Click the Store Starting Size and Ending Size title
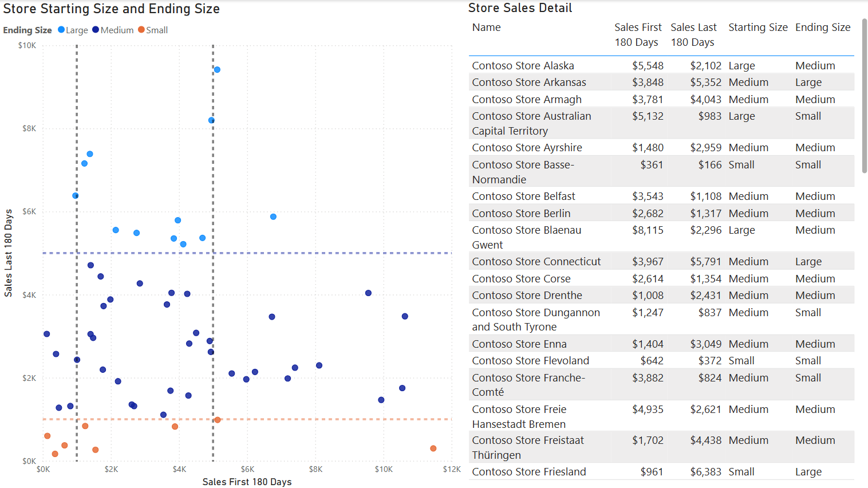This screenshot has width=868, height=488. coord(112,9)
